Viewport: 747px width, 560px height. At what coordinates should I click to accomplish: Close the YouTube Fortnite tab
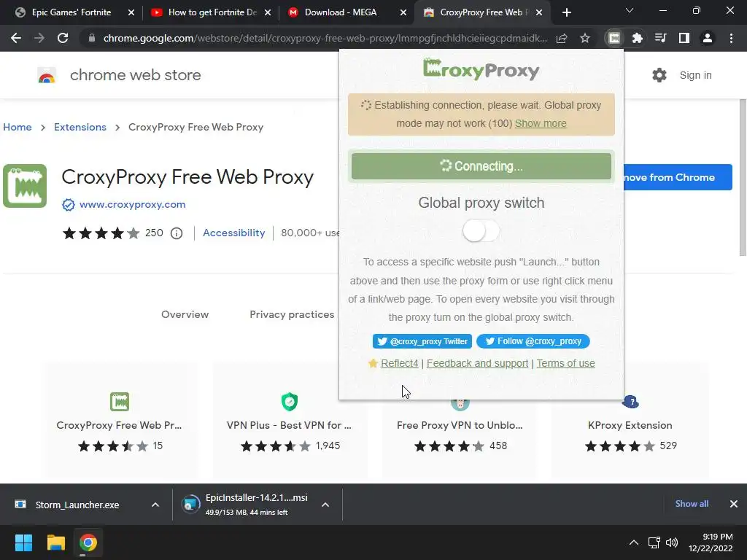268,12
